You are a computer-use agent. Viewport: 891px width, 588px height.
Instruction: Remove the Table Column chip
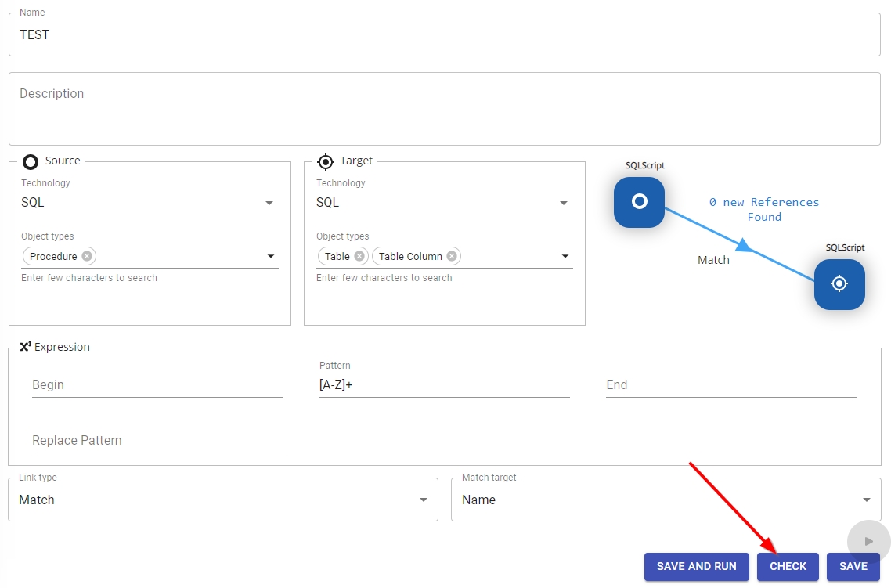(x=452, y=256)
